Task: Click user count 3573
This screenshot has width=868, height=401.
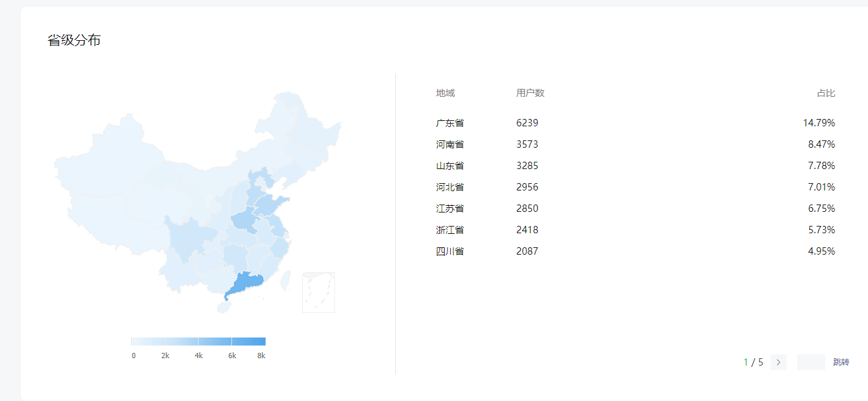Action: coord(527,144)
